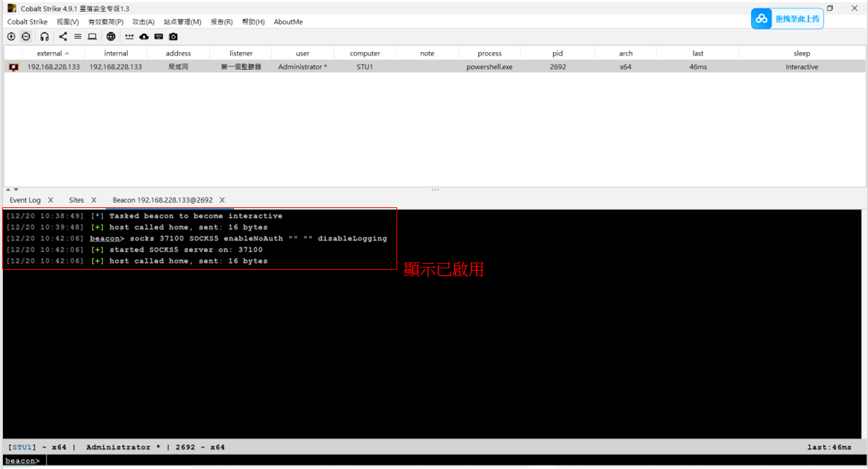Open downloaded files cloud icon
Screen dimensions: 868x469
(x=144, y=37)
